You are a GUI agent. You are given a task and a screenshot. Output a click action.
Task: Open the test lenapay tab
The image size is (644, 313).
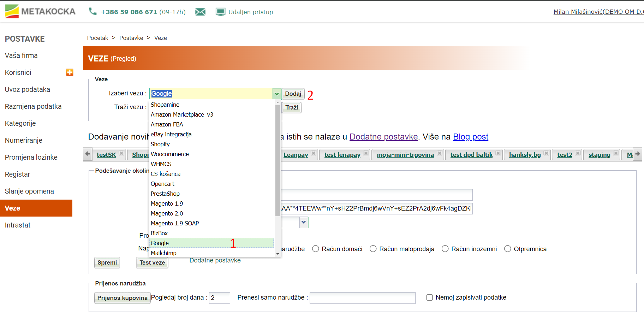click(342, 155)
